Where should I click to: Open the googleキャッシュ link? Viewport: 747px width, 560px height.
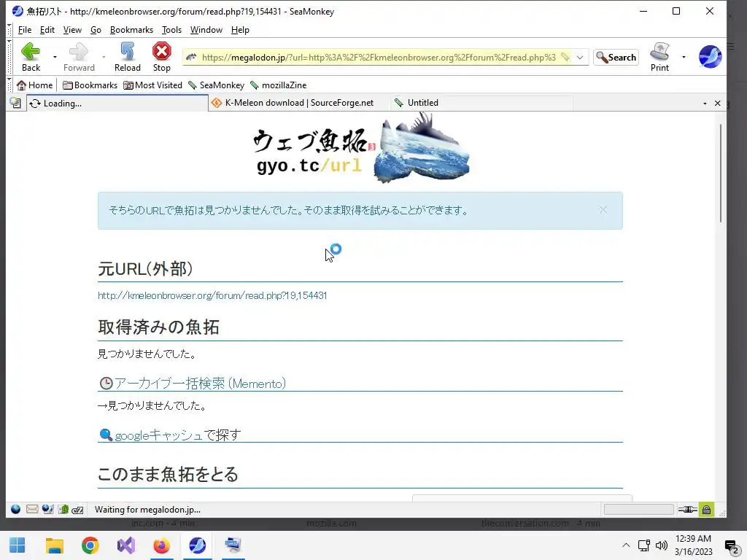(x=159, y=435)
